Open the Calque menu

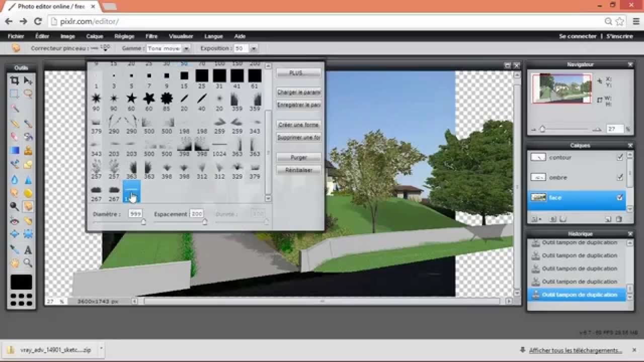coord(95,36)
